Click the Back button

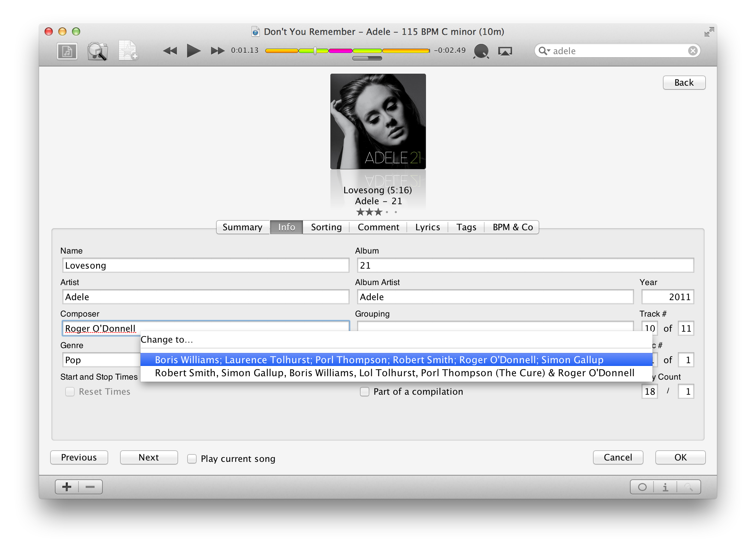coord(684,83)
